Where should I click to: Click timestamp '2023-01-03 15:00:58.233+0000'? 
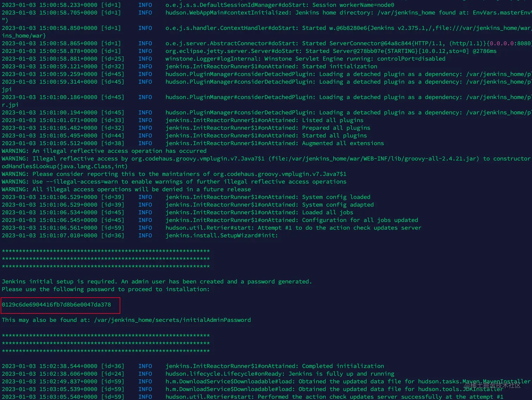50,5
